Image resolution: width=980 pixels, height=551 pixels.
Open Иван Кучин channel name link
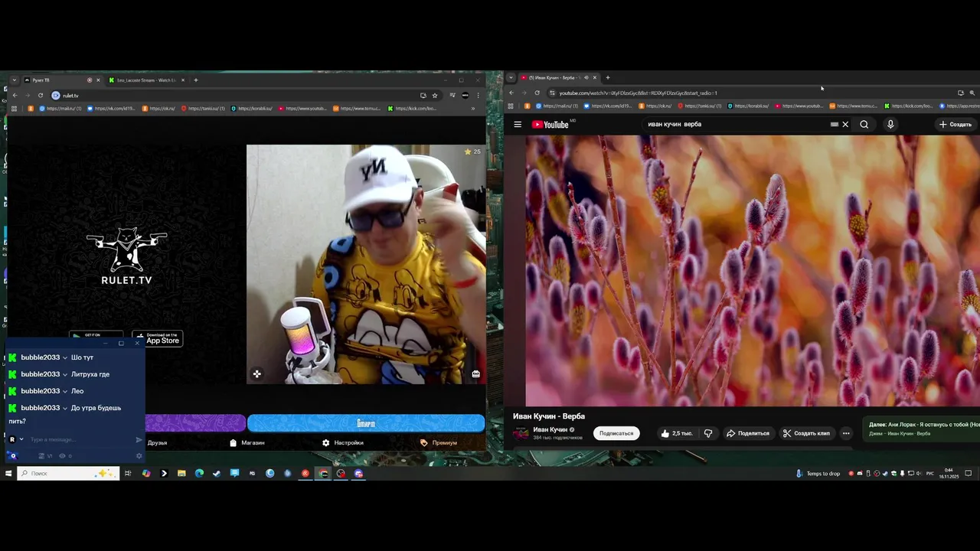coord(550,429)
